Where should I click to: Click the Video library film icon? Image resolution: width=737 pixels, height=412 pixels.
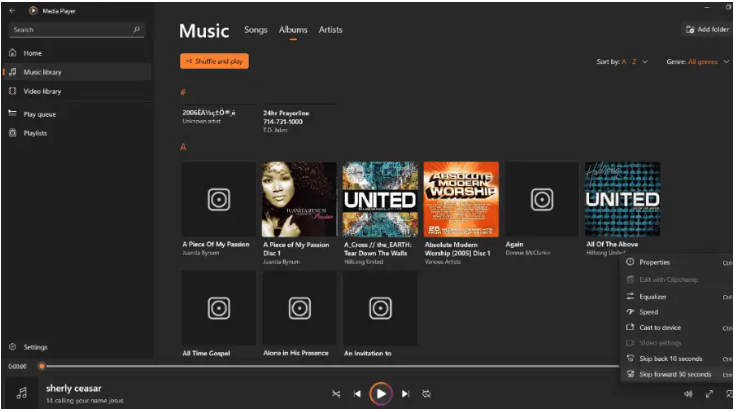pyautogui.click(x=13, y=91)
